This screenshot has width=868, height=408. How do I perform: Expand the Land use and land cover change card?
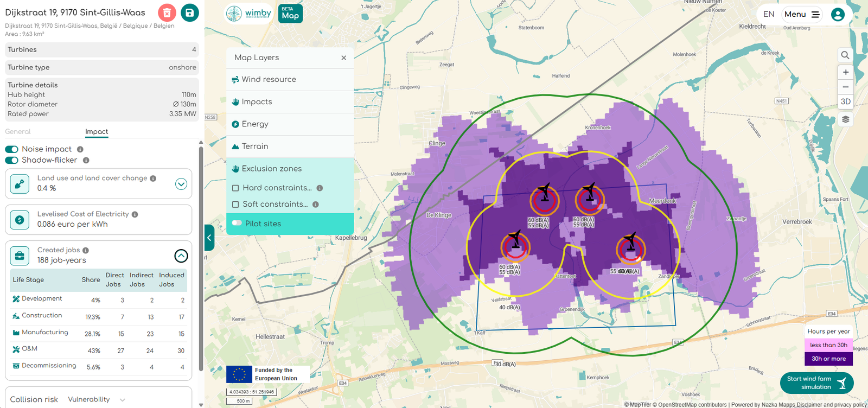coord(181,184)
